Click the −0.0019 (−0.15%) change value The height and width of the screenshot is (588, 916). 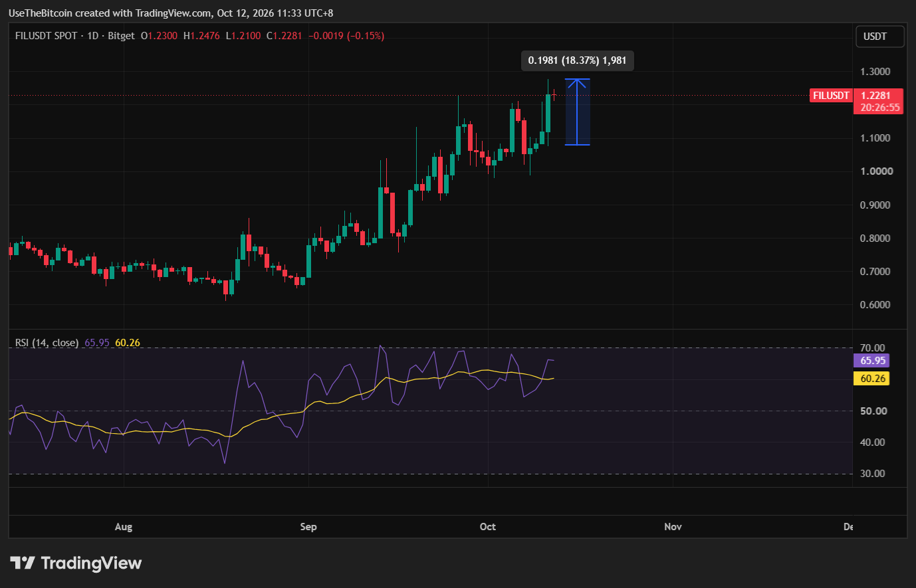pyautogui.click(x=346, y=36)
